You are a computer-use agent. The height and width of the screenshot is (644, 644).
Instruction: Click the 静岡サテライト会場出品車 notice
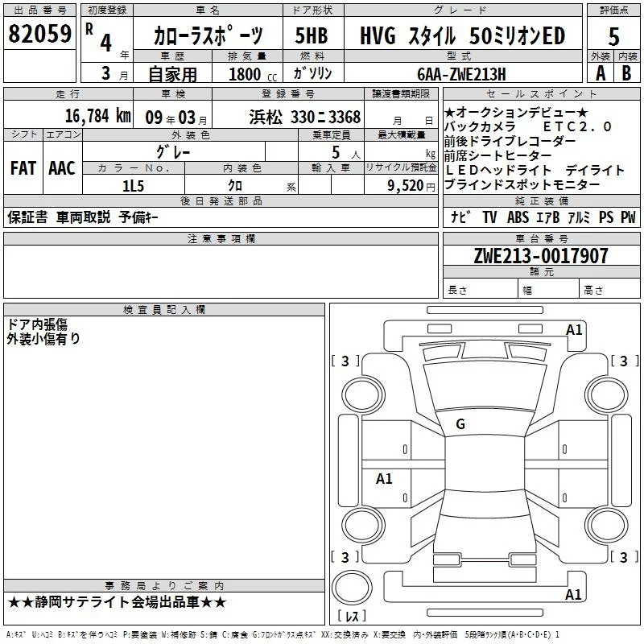pyautogui.click(x=117, y=602)
